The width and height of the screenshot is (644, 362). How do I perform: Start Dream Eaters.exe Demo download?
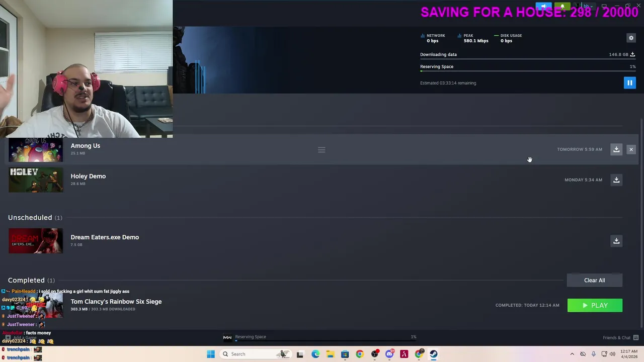click(x=616, y=241)
